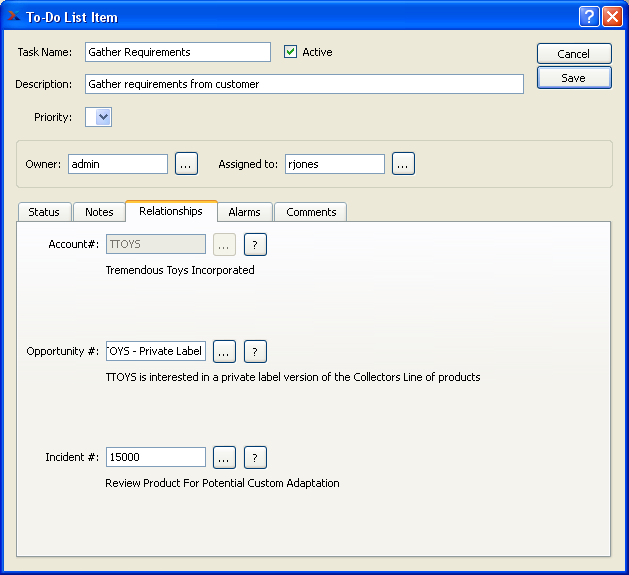This screenshot has height=575, width=629.
Task: Click the title bar help button
Action: click(589, 17)
